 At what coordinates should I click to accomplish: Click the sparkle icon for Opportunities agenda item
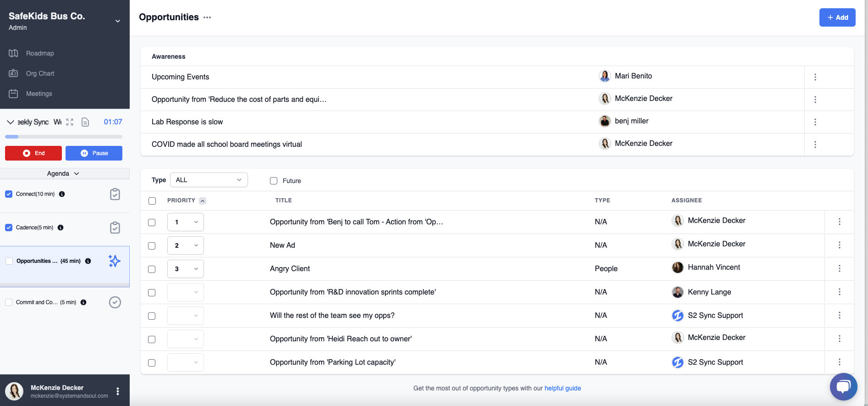(x=115, y=261)
